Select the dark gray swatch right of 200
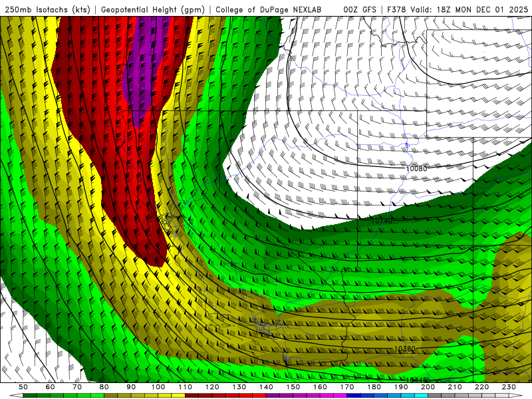The image size is (532, 399). [435, 396]
